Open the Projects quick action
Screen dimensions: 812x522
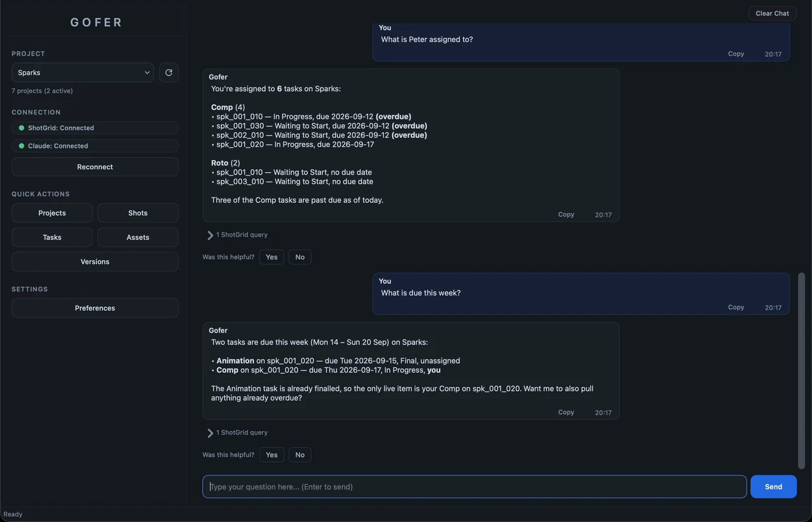pyautogui.click(x=52, y=213)
